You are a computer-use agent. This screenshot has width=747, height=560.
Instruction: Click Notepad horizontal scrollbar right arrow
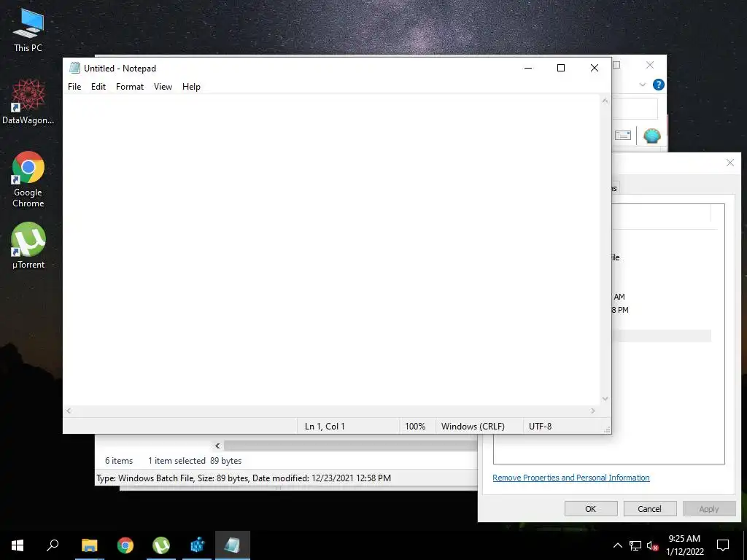tap(593, 411)
